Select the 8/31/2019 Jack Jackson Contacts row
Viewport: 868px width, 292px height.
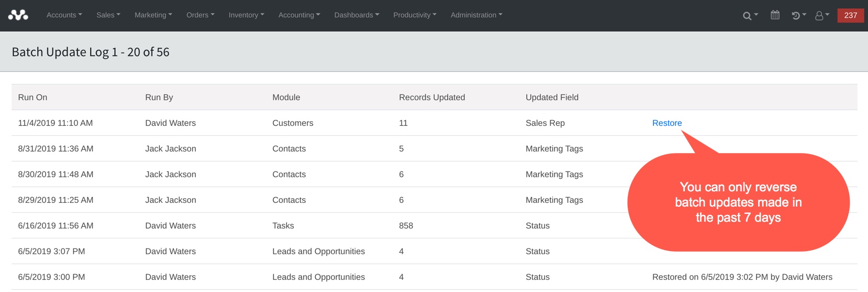click(x=435, y=149)
